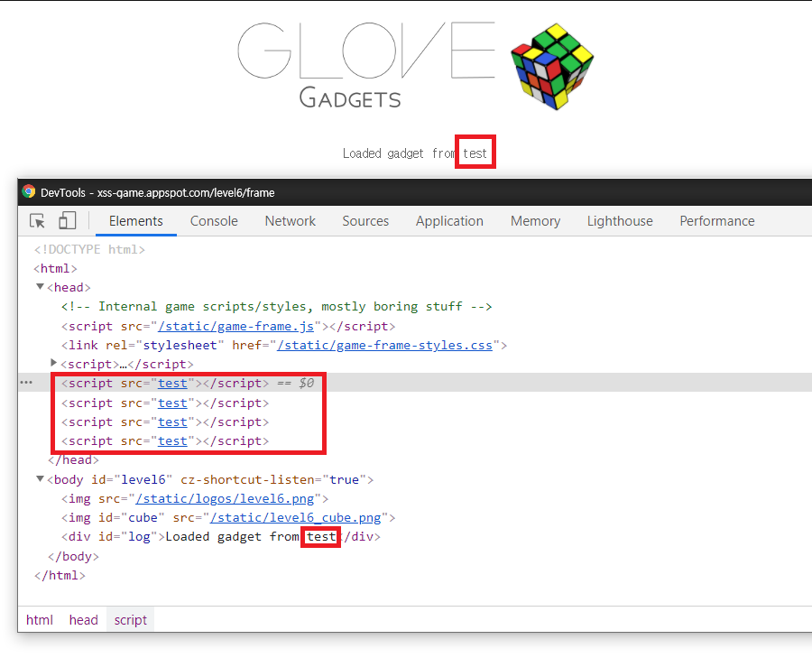Select the link rel stylesheet row
Image resolution: width=812 pixels, height=658 pixels.
[284, 346]
